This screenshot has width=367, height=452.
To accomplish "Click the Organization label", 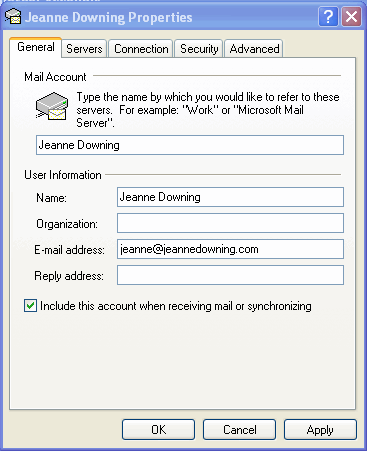I will click(x=67, y=224).
